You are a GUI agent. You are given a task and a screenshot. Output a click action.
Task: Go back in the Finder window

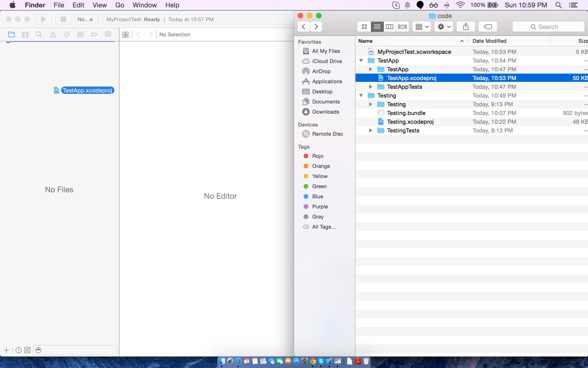(303, 27)
